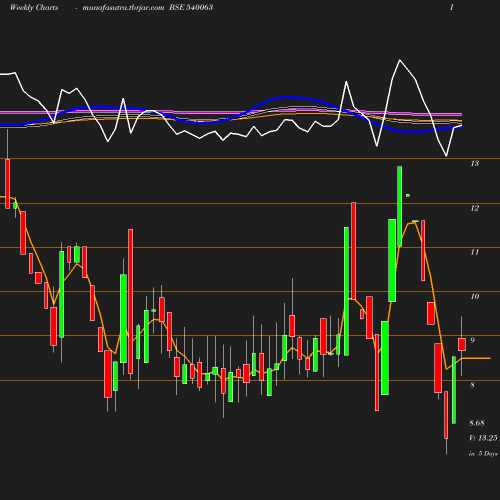Screen dimensions: 500x500
Task: Click the current price value 8.68
Action: click(x=477, y=423)
